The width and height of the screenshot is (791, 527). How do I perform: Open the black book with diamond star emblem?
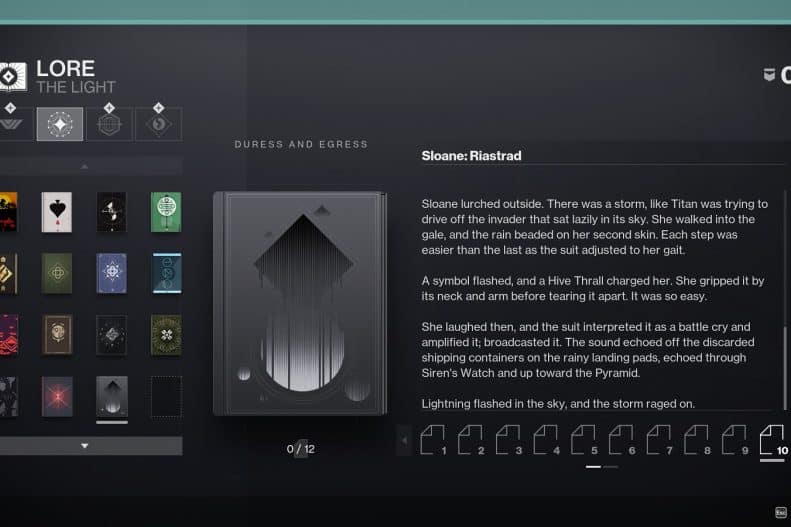point(111,335)
